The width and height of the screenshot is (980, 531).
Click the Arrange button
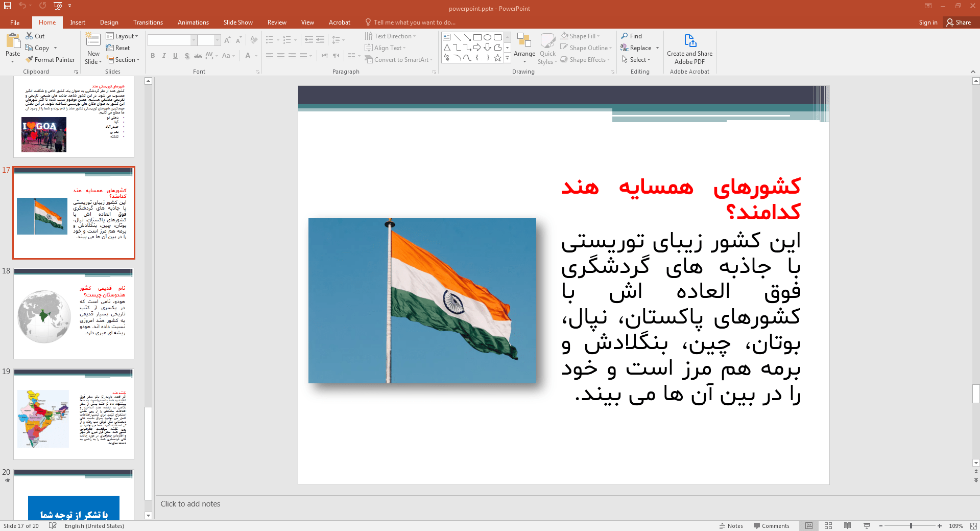[x=524, y=48]
